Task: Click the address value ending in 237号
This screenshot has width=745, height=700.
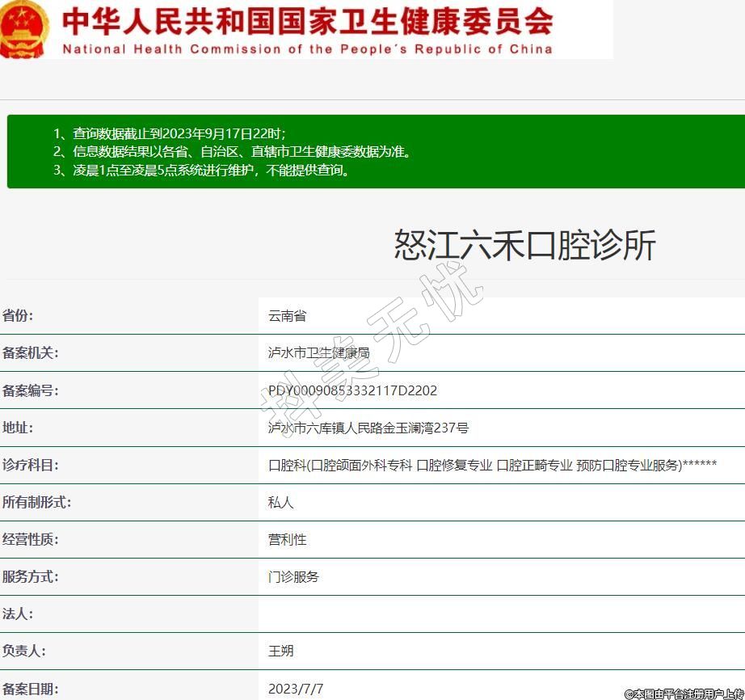Action: (368, 428)
